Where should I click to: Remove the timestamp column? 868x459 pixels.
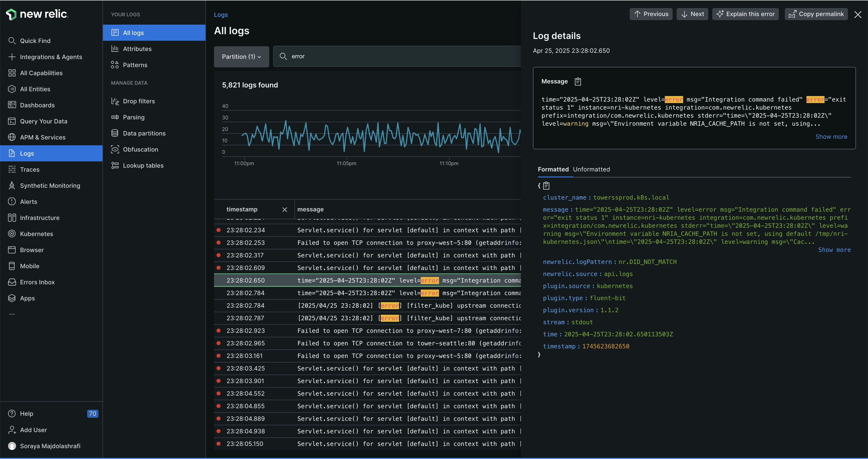click(285, 209)
